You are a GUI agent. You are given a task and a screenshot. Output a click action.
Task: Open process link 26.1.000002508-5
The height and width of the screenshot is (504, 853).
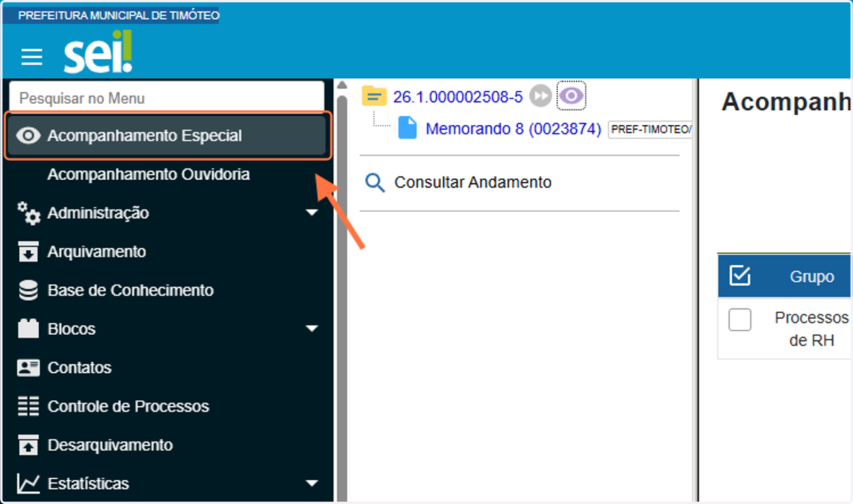click(x=458, y=97)
